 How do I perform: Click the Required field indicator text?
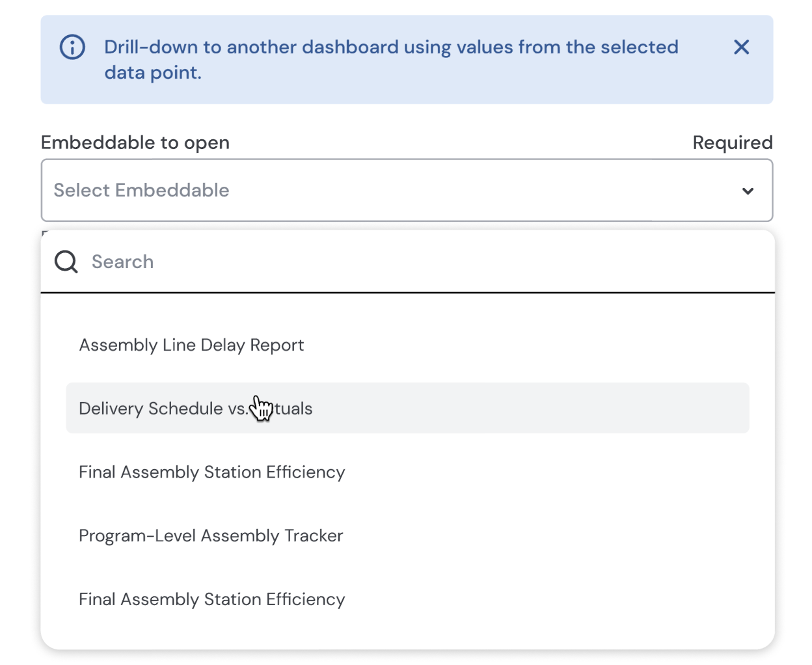click(x=732, y=142)
